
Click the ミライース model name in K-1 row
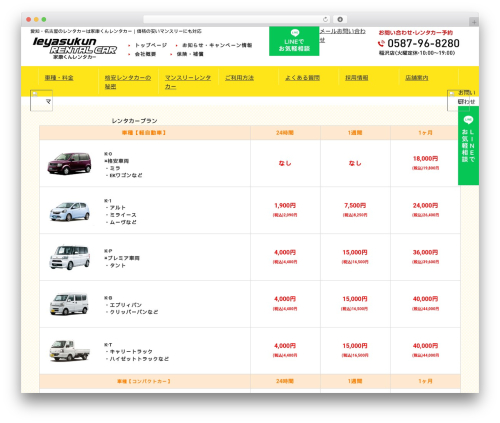123,215
